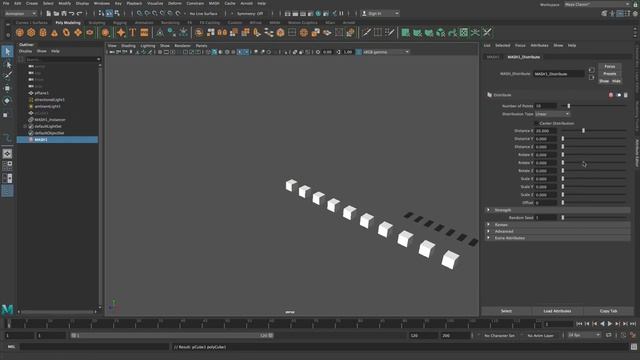Toggle the Center Distribution checkbox
640x360 pixels.
tap(536, 123)
